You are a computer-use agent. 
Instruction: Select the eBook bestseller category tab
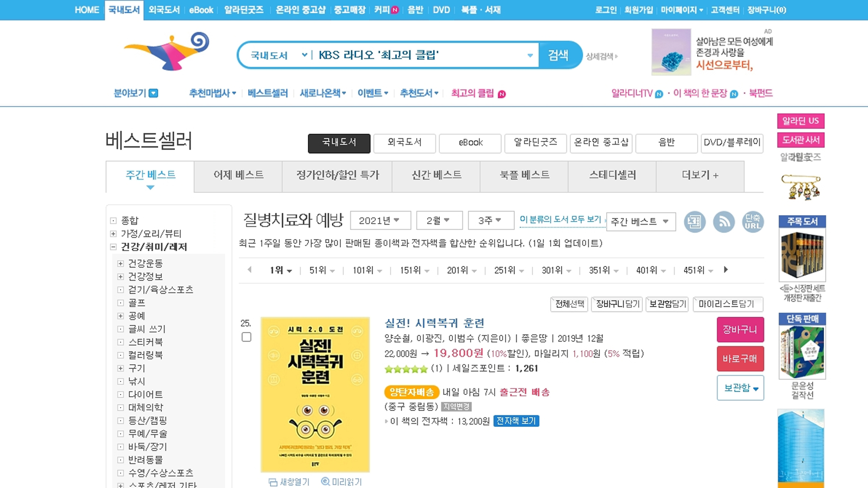[470, 143]
